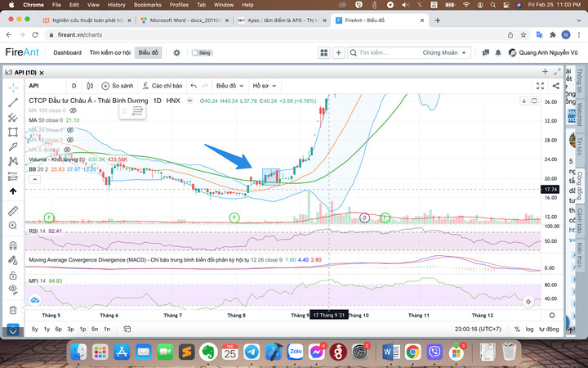Open Biểu đồ layout dropdown
588x368 pixels.
229,86
